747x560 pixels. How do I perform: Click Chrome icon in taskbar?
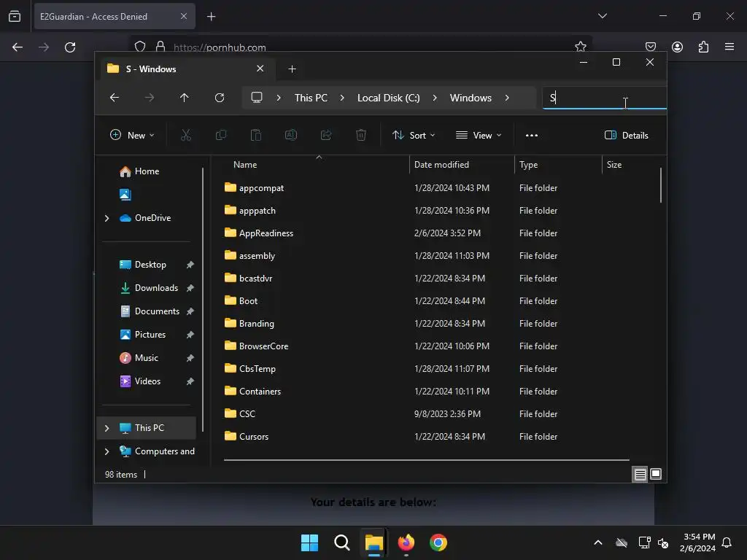tap(438, 542)
